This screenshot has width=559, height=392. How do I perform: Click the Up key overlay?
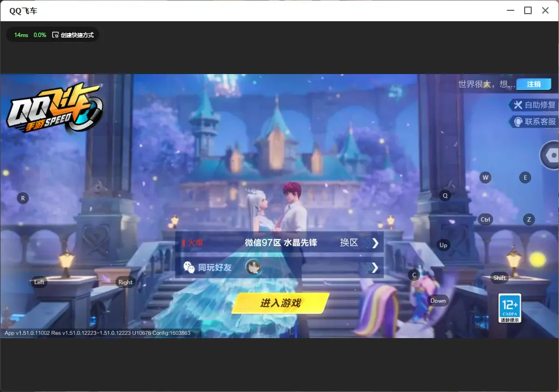tap(443, 245)
